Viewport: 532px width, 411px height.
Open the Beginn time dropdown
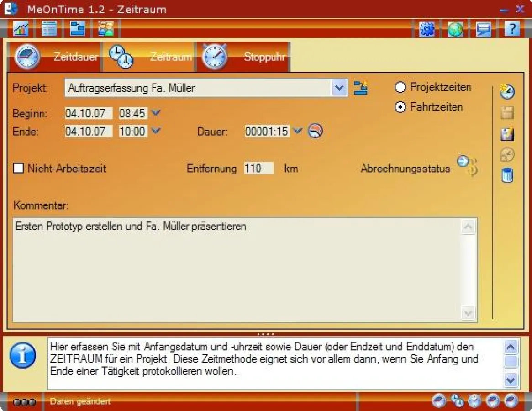[156, 113]
